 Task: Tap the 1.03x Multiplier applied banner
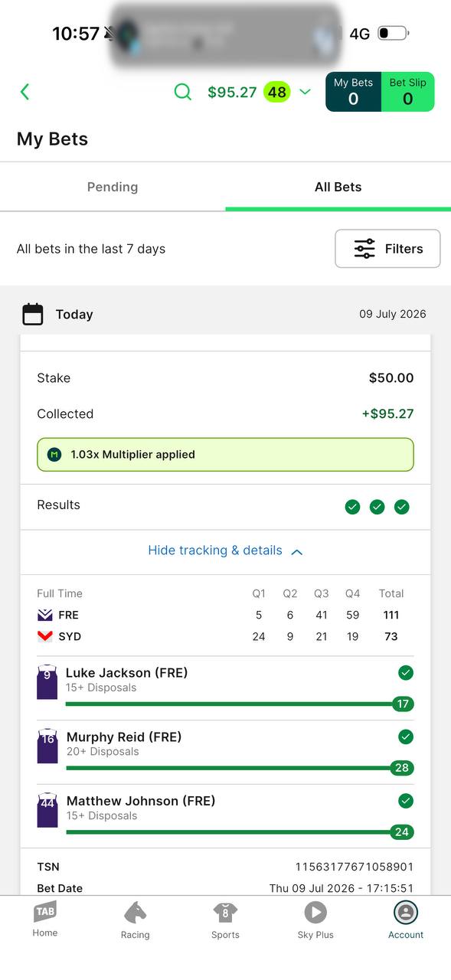pyautogui.click(x=225, y=455)
